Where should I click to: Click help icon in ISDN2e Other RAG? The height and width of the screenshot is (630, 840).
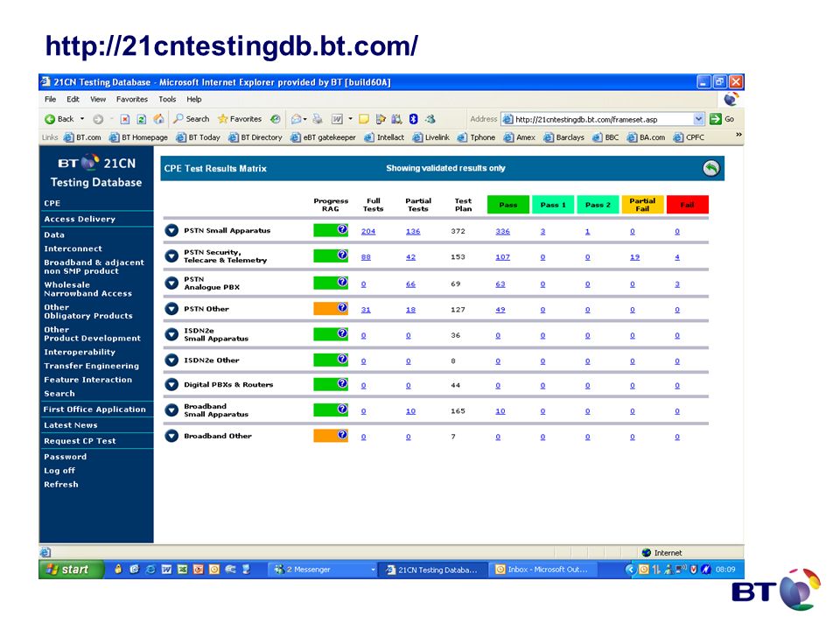(x=342, y=359)
